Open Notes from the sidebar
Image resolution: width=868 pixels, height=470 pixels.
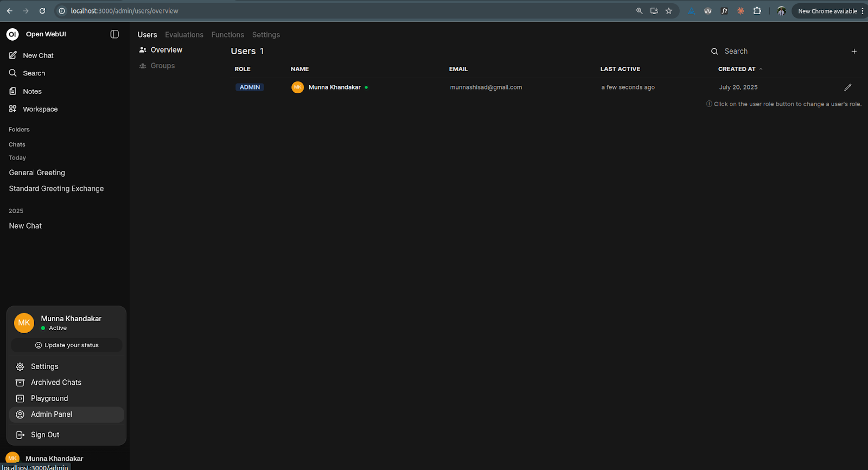pyautogui.click(x=32, y=91)
